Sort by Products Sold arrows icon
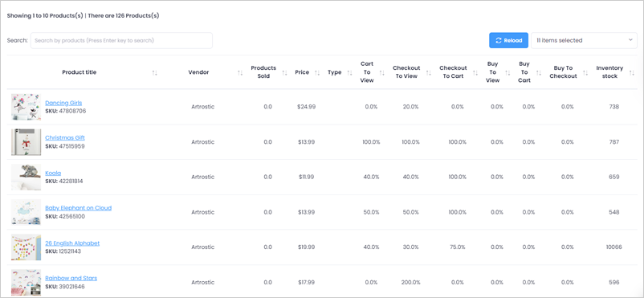 click(x=284, y=73)
